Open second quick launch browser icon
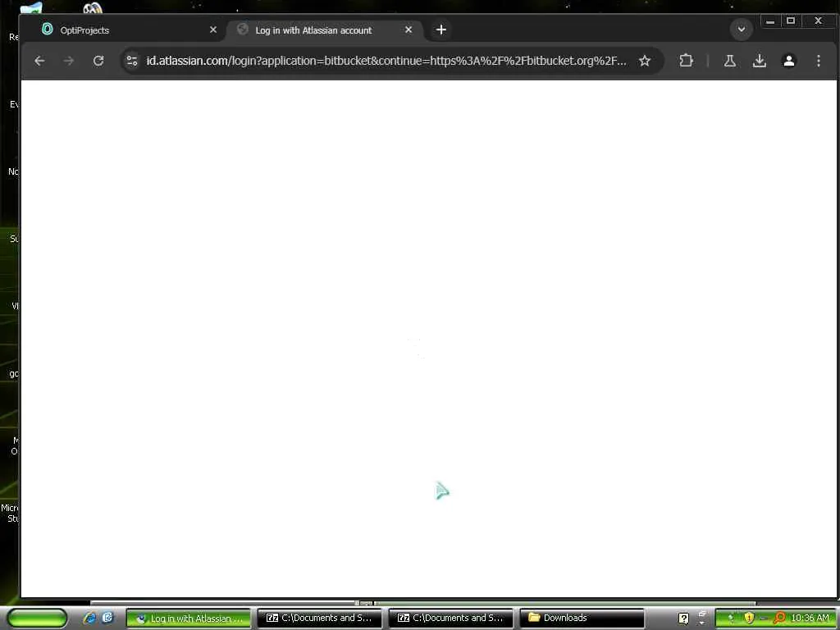This screenshot has width=840, height=630. (107, 619)
